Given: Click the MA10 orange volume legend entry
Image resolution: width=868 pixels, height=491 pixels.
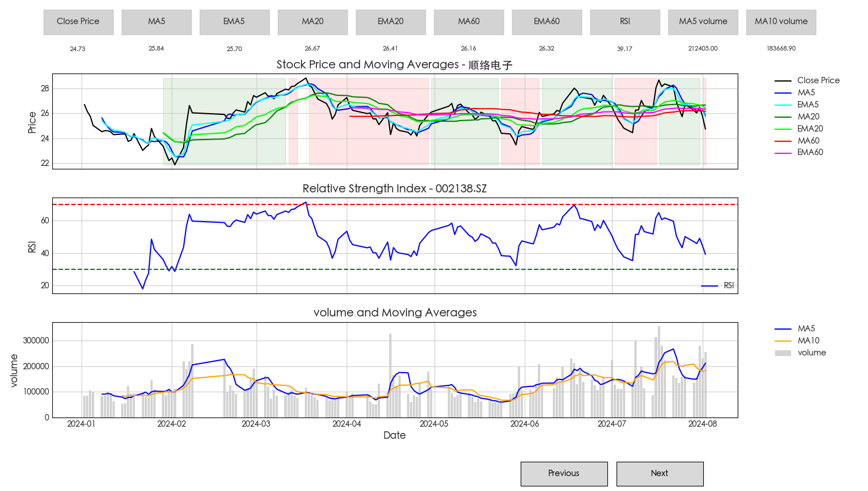Looking at the screenshot, I should point(808,341).
